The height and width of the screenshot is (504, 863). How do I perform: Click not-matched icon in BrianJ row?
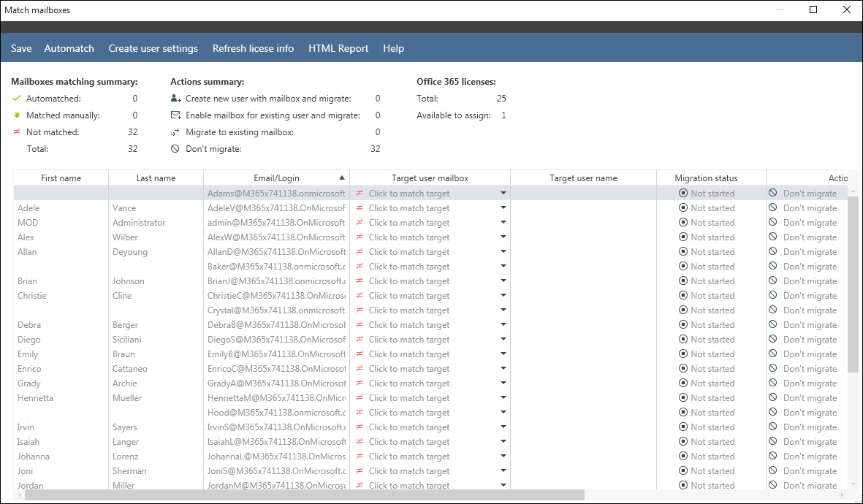[360, 281]
